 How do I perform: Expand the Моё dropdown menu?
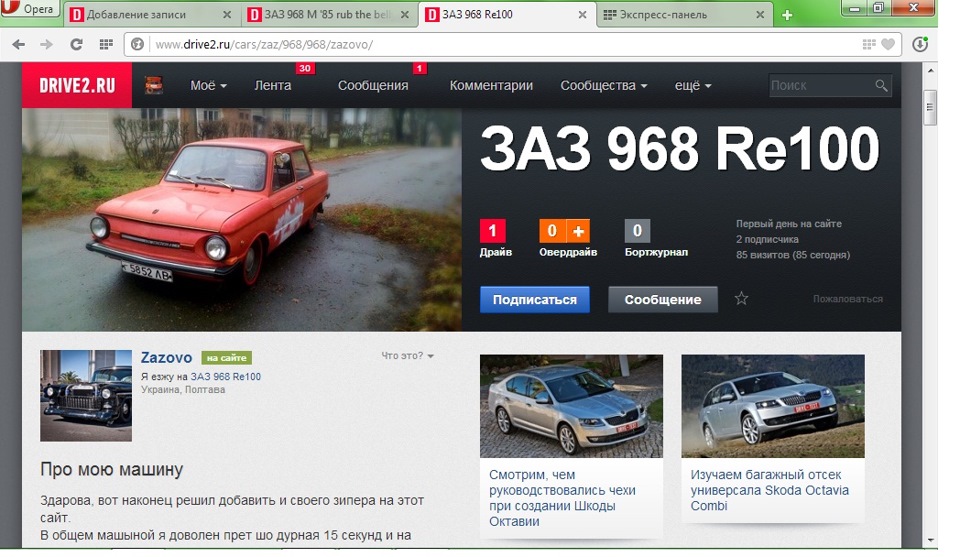208,86
